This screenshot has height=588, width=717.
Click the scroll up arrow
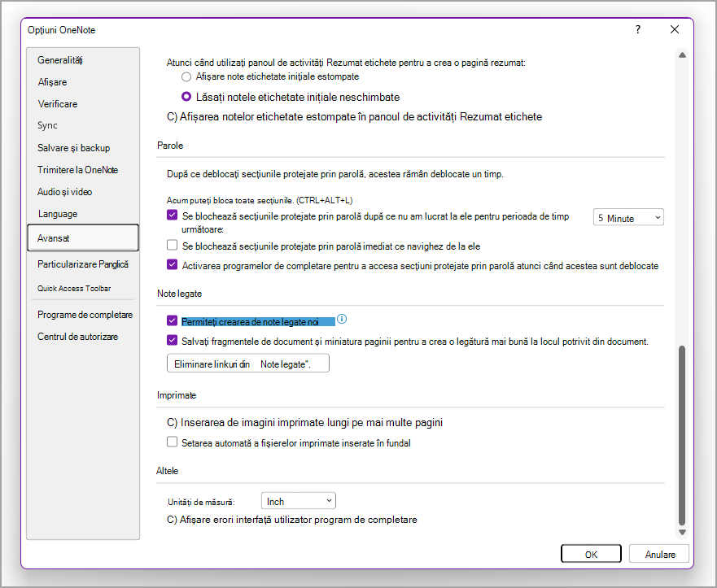[x=682, y=54]
